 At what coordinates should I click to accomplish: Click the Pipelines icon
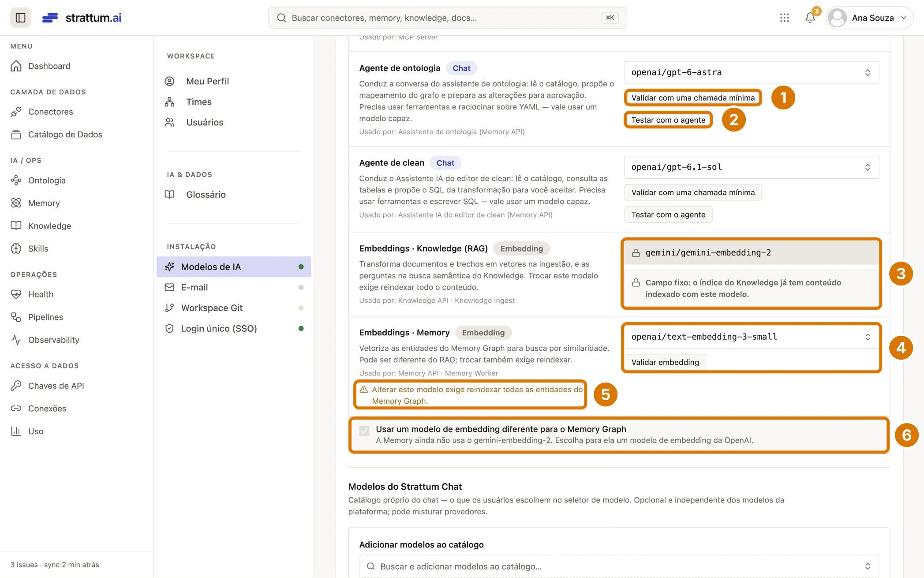[16, 317]
